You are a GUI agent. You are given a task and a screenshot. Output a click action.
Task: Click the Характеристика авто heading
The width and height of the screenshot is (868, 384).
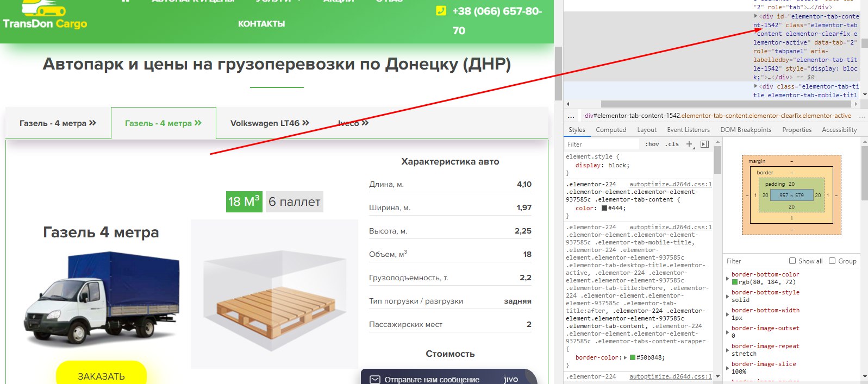click(450, 161)
